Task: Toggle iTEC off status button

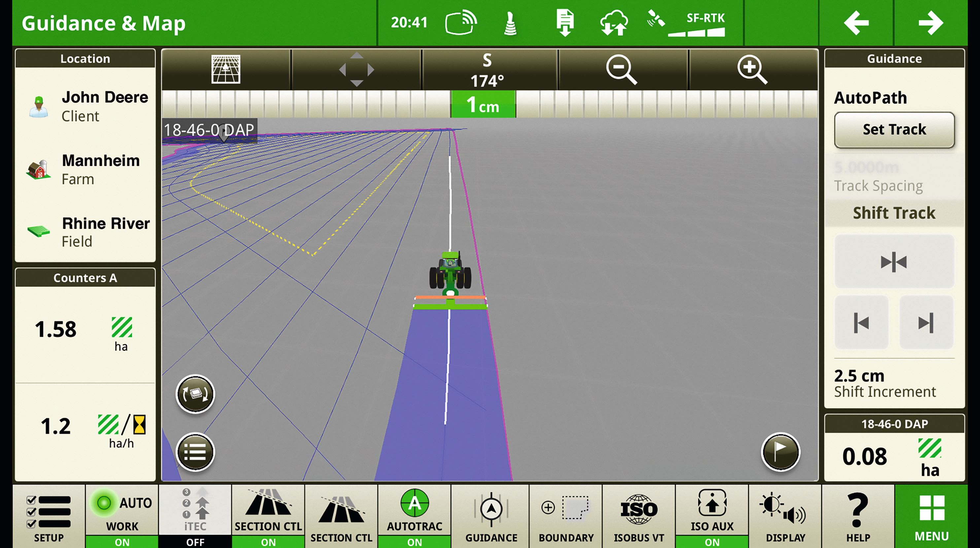Action: 195,515
